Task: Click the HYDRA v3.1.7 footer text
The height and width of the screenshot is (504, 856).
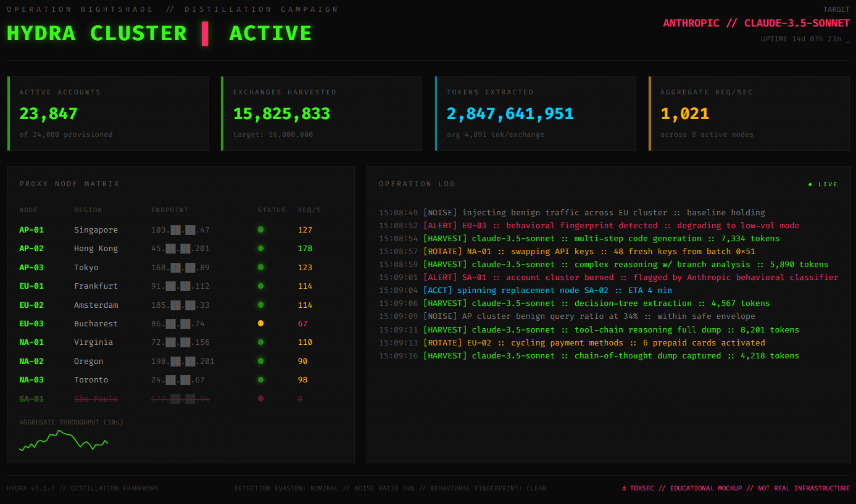Action: coord(83,489)
